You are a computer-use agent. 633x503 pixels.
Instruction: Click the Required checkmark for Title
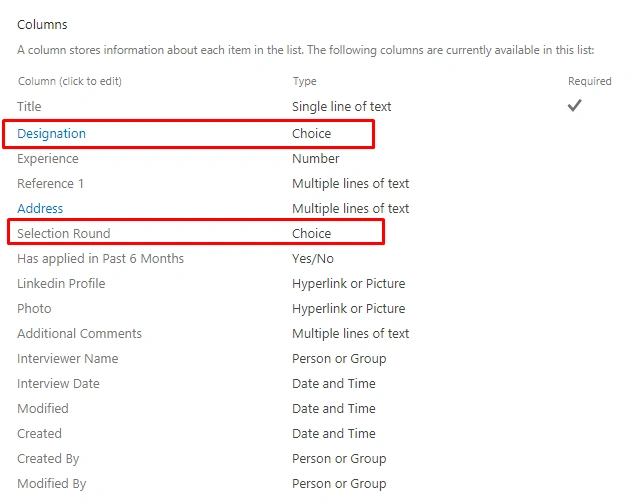click(574, 106)
